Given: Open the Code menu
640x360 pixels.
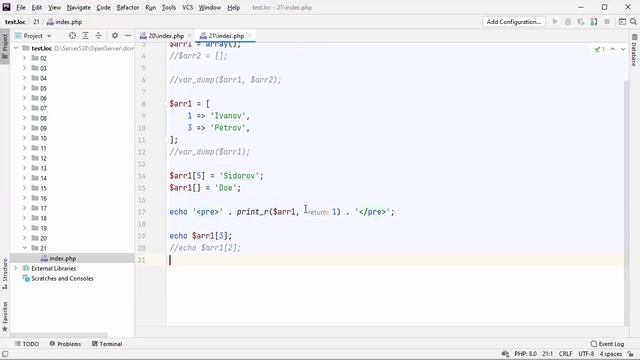Looking at the screenshot, I should click(x=103, y=7).
